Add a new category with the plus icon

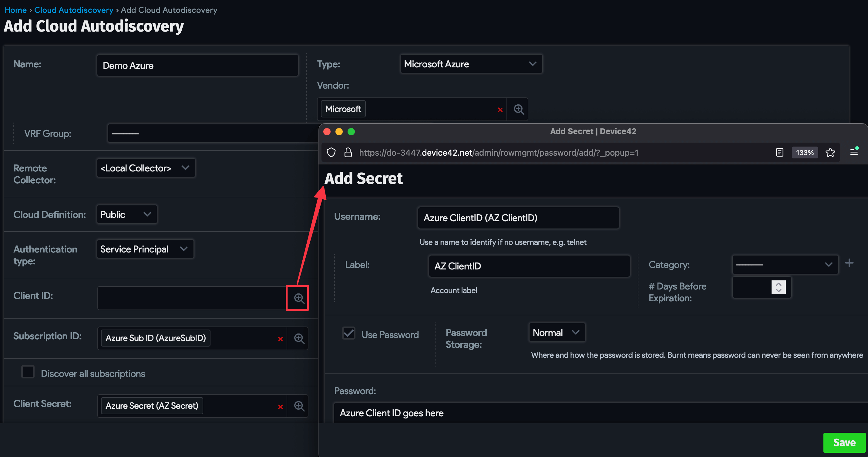pos(850,263)
